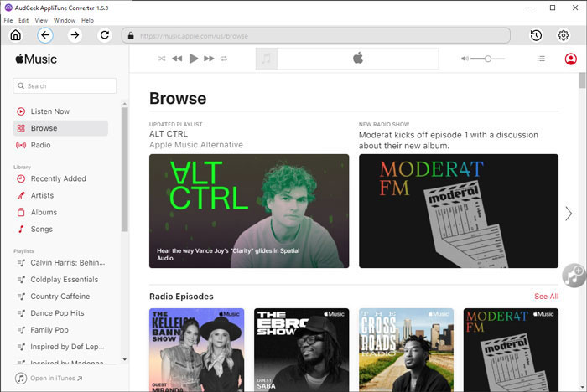Viewport: 587px width, 392px height.
Task: Click the ALT CTRL title link
Action: tap(169, 134)
